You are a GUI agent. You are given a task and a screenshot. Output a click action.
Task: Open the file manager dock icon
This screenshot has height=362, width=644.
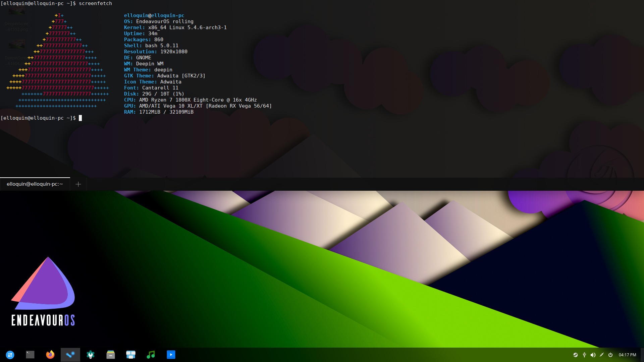[111, 355]
